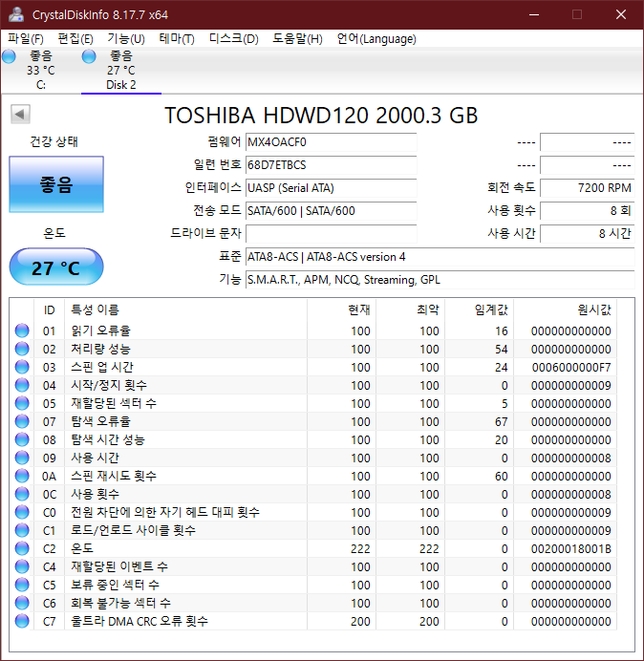The image size is (644, 661).
Task: Click the rotation speed value 7200 RPM
Action: pos(587,187)
